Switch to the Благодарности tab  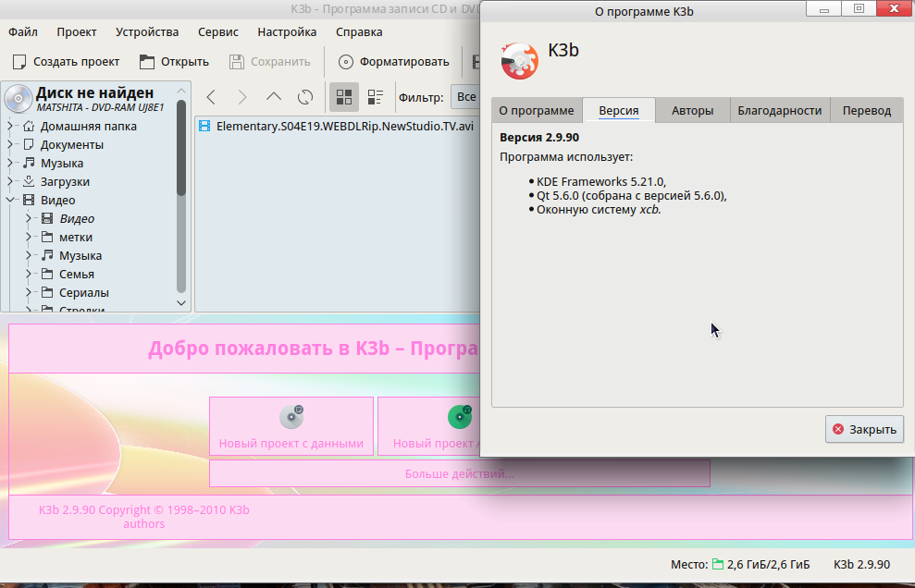(780, 110)
